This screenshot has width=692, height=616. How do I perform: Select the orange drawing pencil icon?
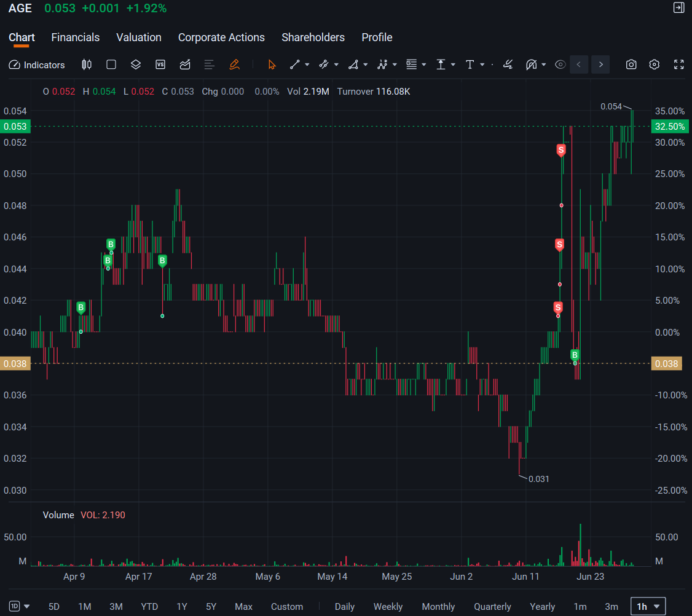(x=234, y=65)
